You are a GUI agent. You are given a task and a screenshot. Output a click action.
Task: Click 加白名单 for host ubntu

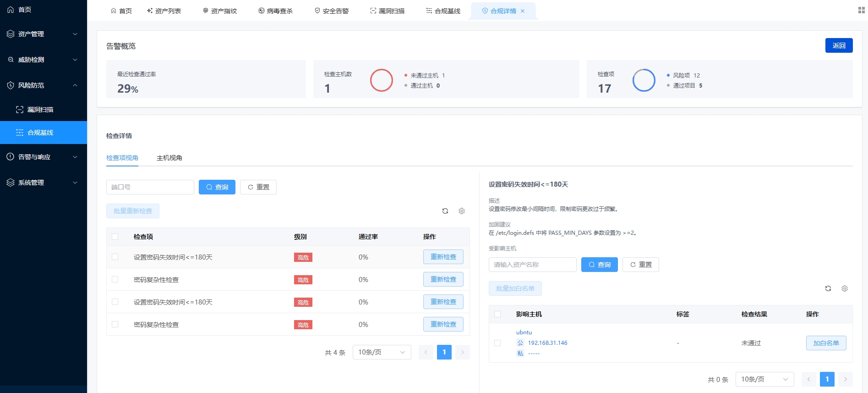826,343
